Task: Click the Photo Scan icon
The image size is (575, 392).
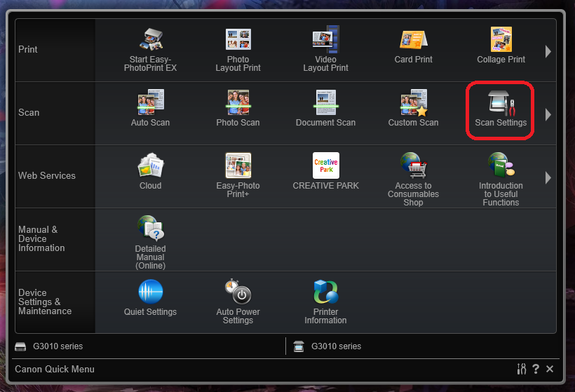Action: [238, 104]
